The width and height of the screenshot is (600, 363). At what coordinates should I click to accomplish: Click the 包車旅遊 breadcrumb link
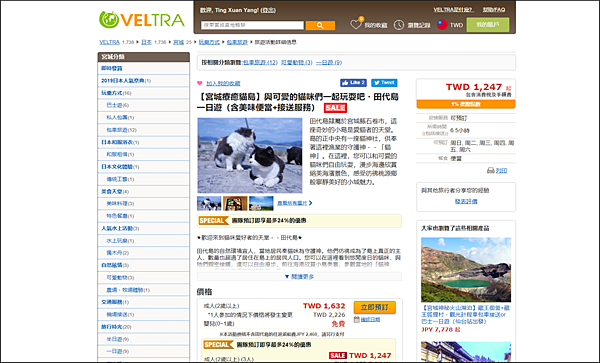point(237,42)
